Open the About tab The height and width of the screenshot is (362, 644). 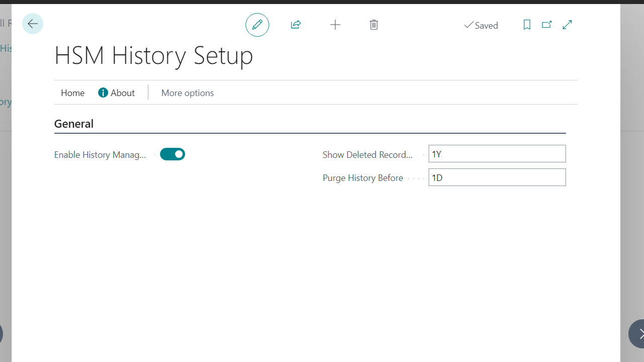tap(122, 93)
